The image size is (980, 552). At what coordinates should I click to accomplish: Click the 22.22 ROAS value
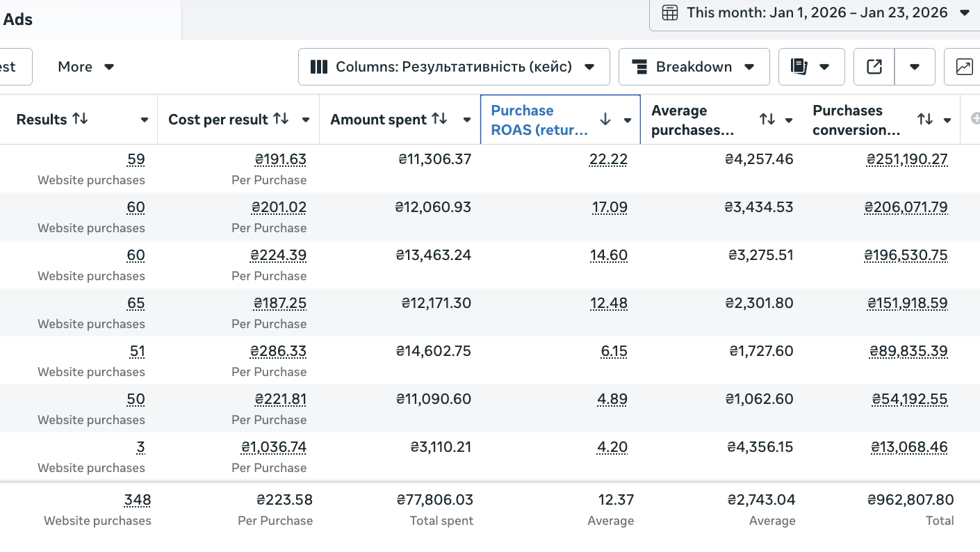[608, 159]
